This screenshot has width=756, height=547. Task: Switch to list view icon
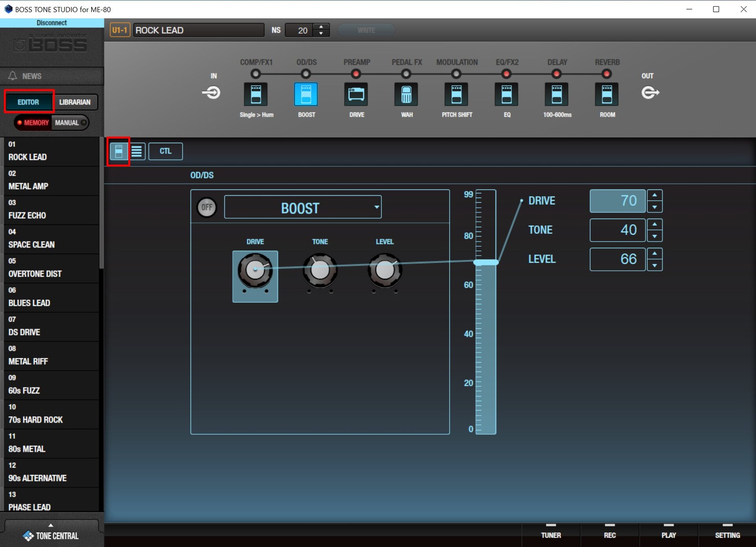pos(137,151)
